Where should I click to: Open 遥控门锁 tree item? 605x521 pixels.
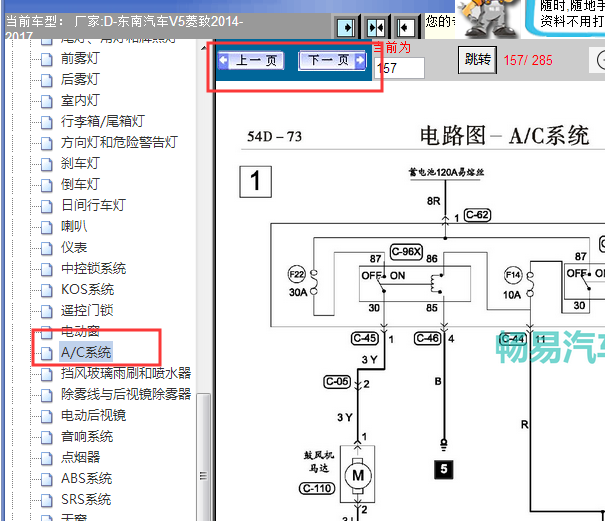(87, 310)
